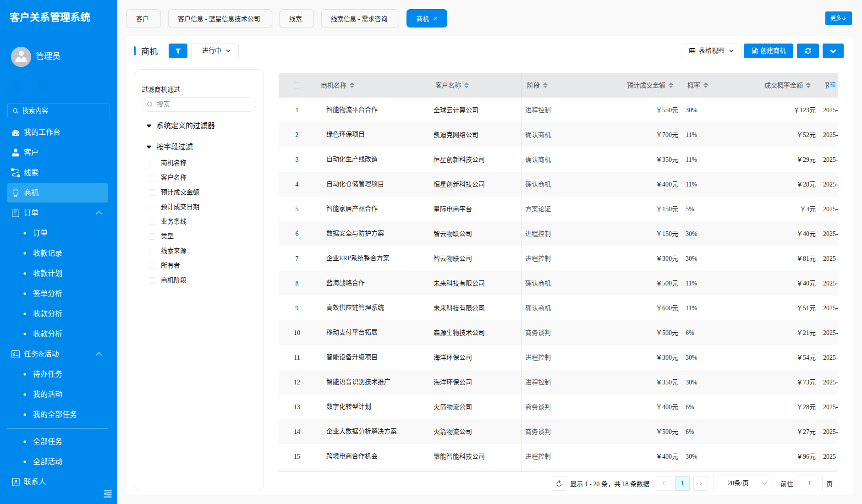Image resolution: width=862 pixels, height=504 pixels.
Task: Open 绿色环保项目 opportunity
Action: pos(346,135)
